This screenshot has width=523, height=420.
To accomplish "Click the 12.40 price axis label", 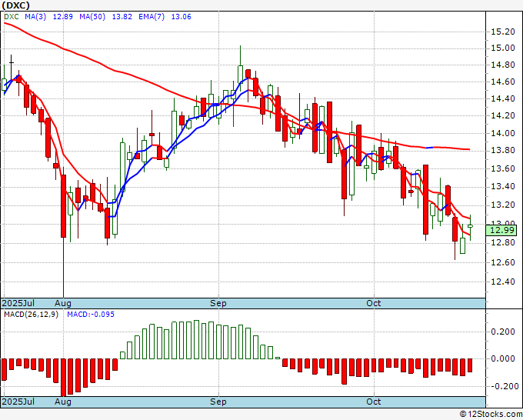I will coord(503,282).
